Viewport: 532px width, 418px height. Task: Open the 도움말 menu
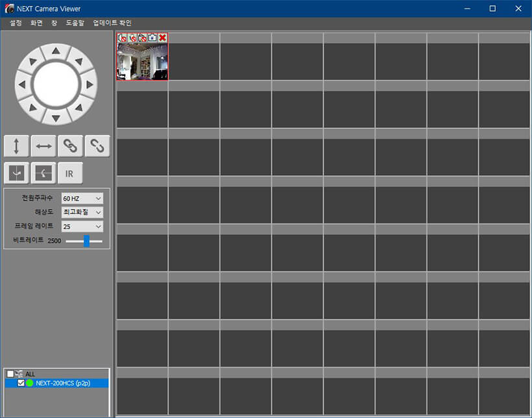click(75, 23)
